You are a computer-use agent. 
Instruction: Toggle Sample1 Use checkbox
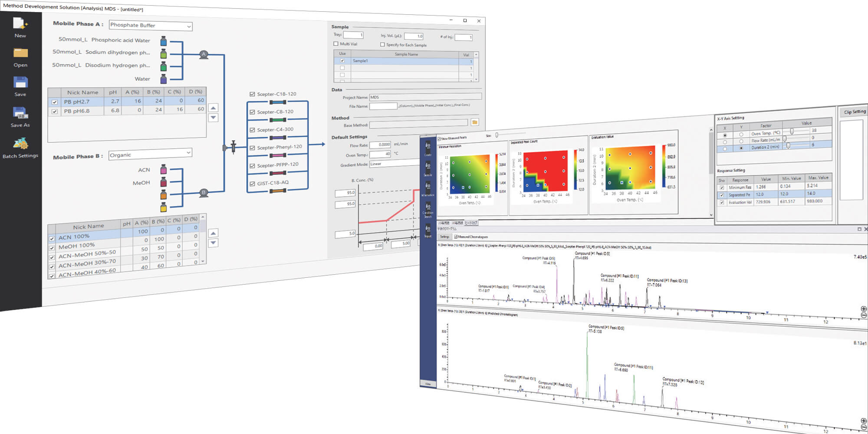tap(342, 61)
